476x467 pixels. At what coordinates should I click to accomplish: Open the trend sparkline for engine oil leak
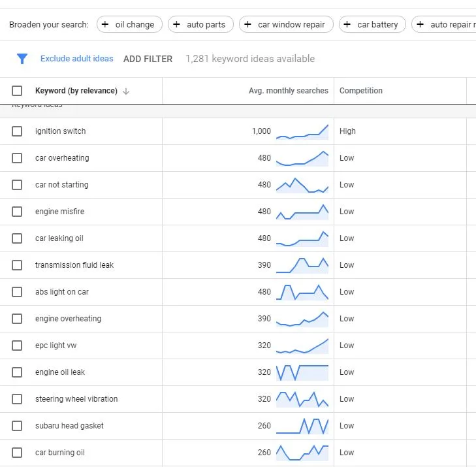302,372
